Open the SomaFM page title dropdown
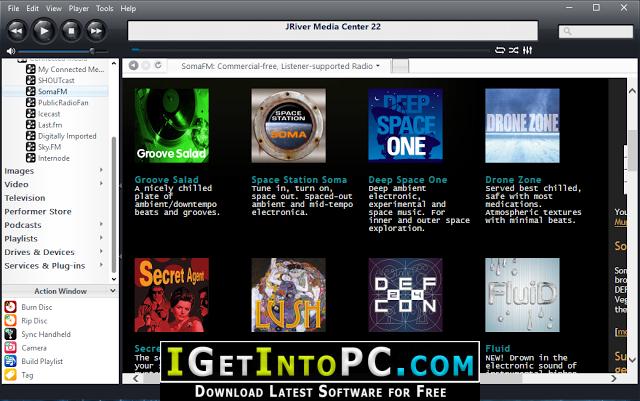 pos(280,66)
